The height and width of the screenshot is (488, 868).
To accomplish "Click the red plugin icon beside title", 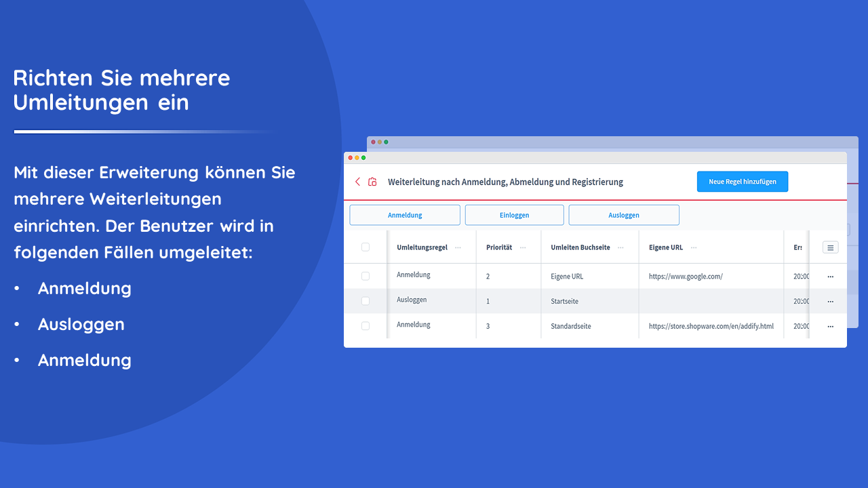I will coord(372,182).
